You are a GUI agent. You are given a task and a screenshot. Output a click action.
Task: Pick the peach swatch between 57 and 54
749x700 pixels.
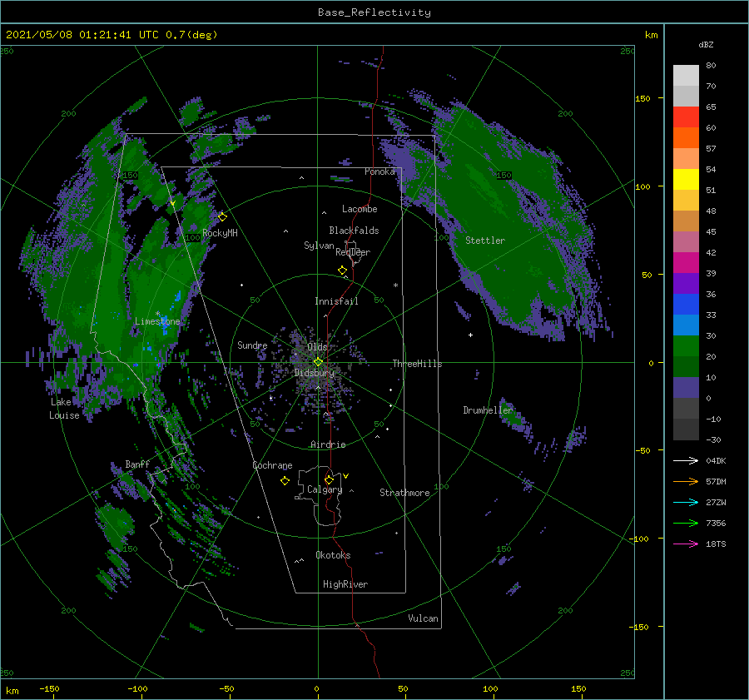click(686, 159)
